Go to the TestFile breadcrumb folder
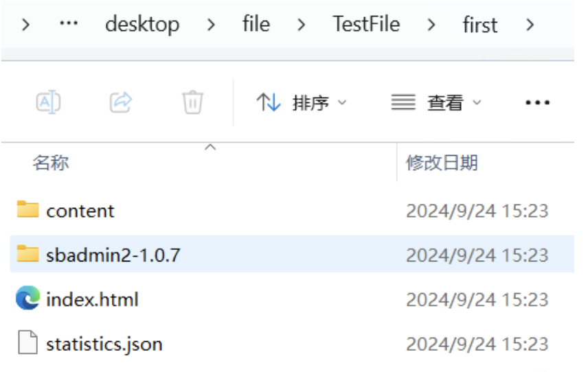Viewport: 588px width, 372px height. (366, 24)
